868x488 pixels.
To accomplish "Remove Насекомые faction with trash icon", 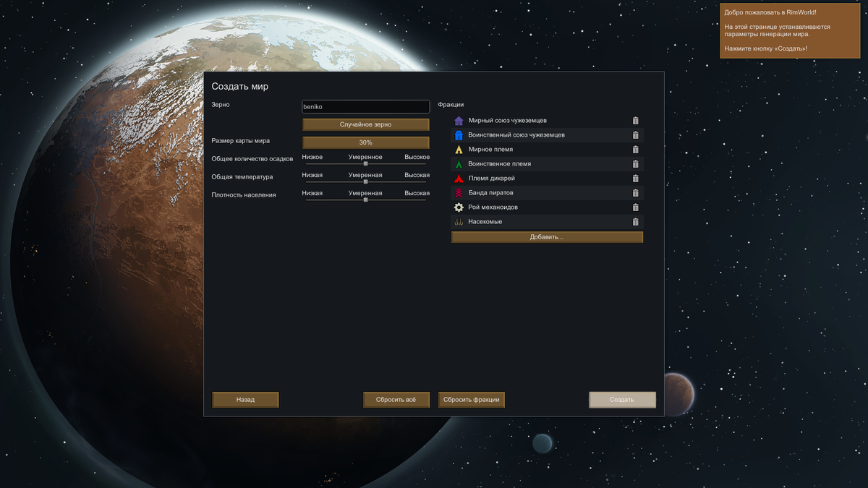I will pos(636,222).
